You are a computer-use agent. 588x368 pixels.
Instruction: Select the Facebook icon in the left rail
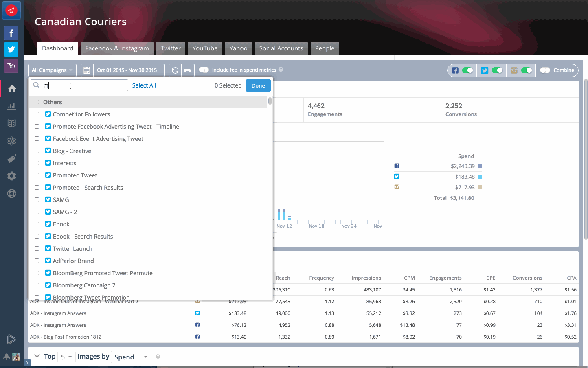point(11,33)
